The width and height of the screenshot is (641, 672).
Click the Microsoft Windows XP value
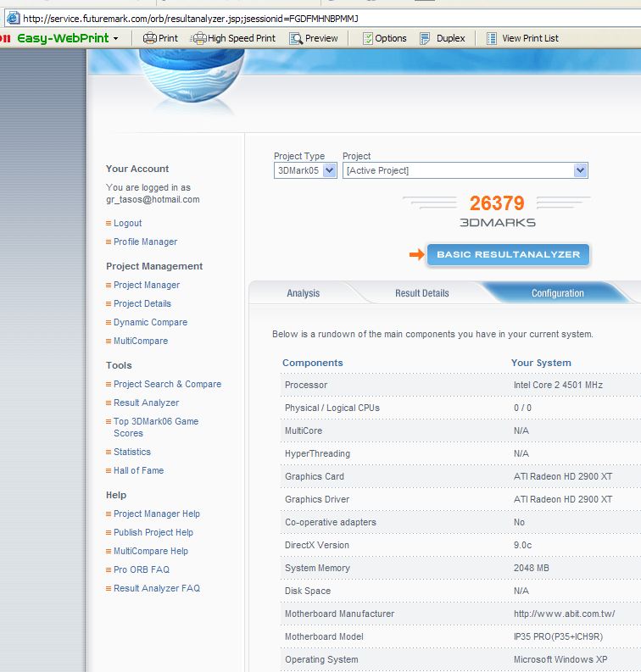[560, 659]
